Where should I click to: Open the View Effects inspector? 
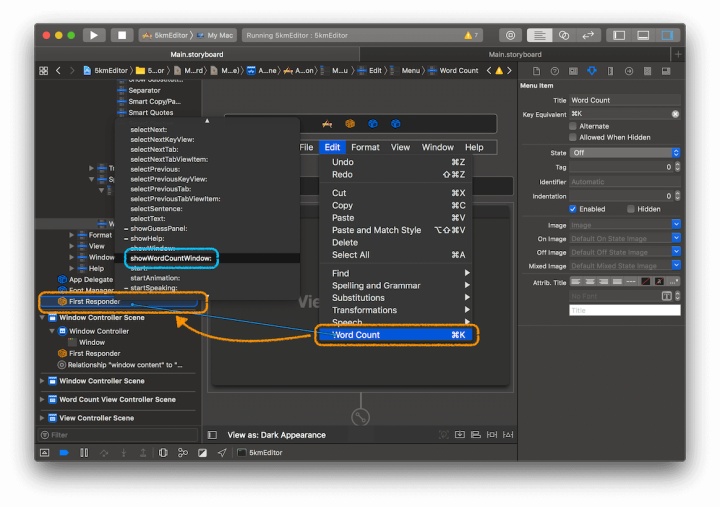(x=666, y=71)
